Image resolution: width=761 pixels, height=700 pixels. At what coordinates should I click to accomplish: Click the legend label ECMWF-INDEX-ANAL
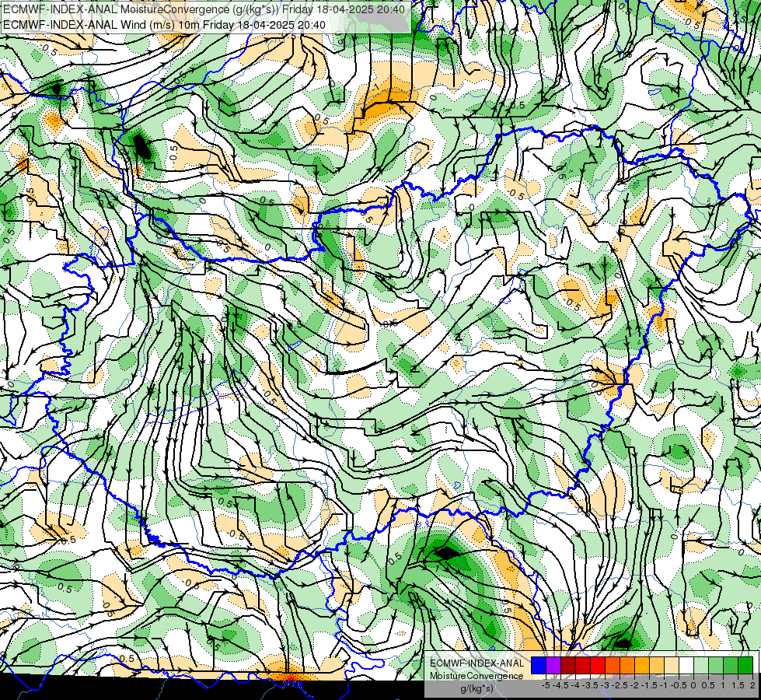pyautogui.click(x=477, y=663)
